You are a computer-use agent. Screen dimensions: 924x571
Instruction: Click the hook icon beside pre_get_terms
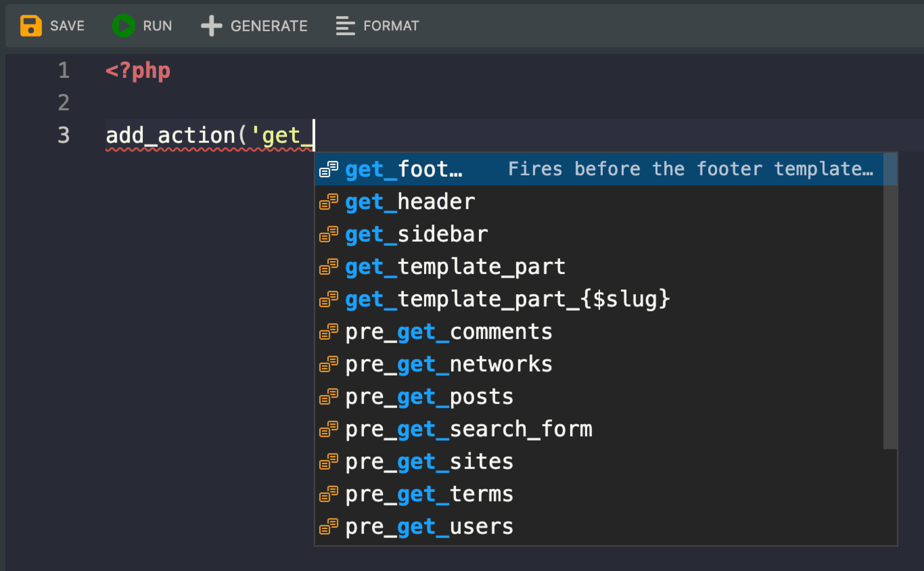click(x=328, y=494)
